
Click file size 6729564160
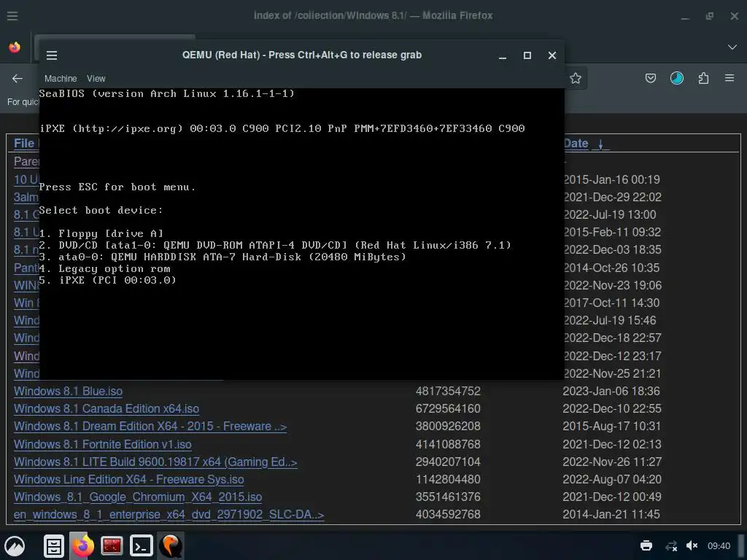448,409
